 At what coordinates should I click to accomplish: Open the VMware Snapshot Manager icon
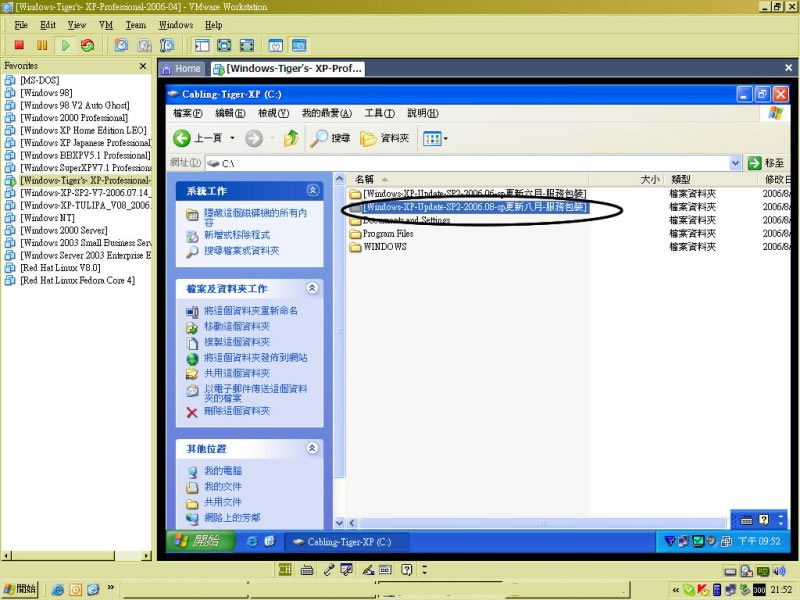click(167, 45)
